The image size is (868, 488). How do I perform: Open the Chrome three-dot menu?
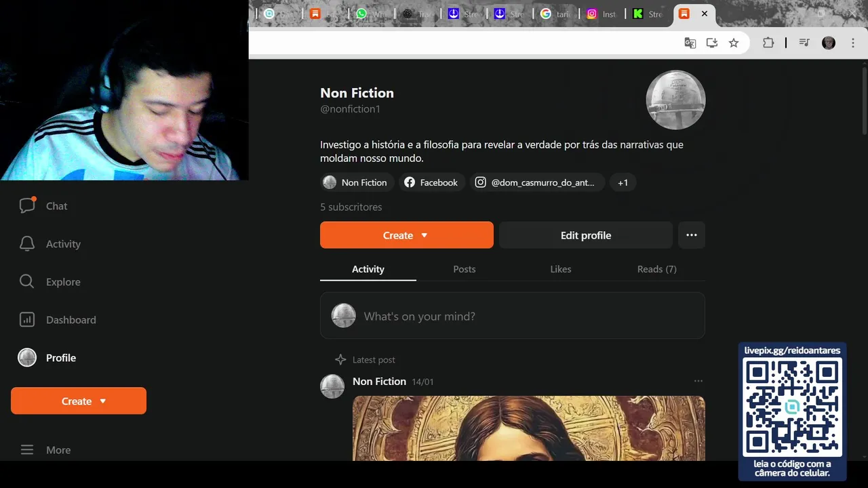click(854, 43)
